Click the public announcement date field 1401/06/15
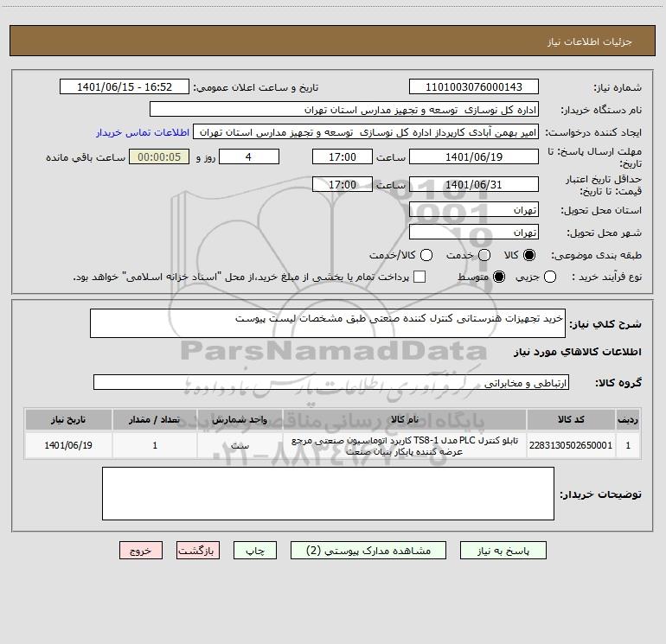Image resolution: width=666 pixels, height=644 pixels. pyautogui.click(x=125, y=87)
